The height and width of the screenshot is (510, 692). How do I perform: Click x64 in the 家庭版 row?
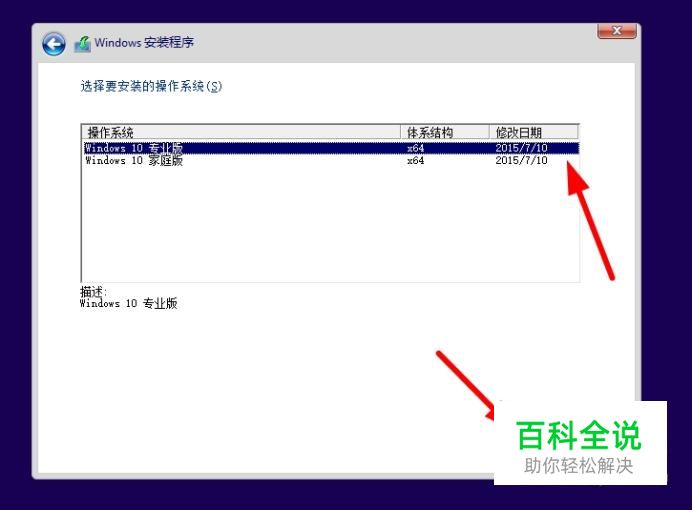[415, 161]
